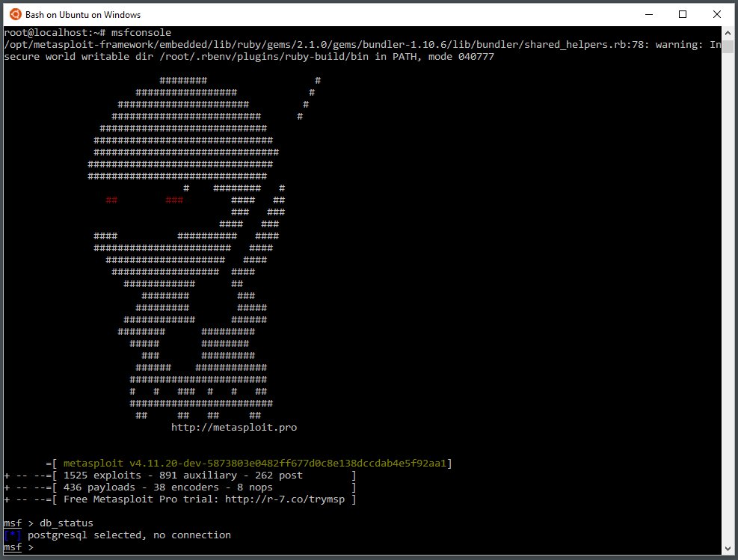Click the '/root/.rbenv/plugins/ruby-build/bin' path text

point(263,57)
